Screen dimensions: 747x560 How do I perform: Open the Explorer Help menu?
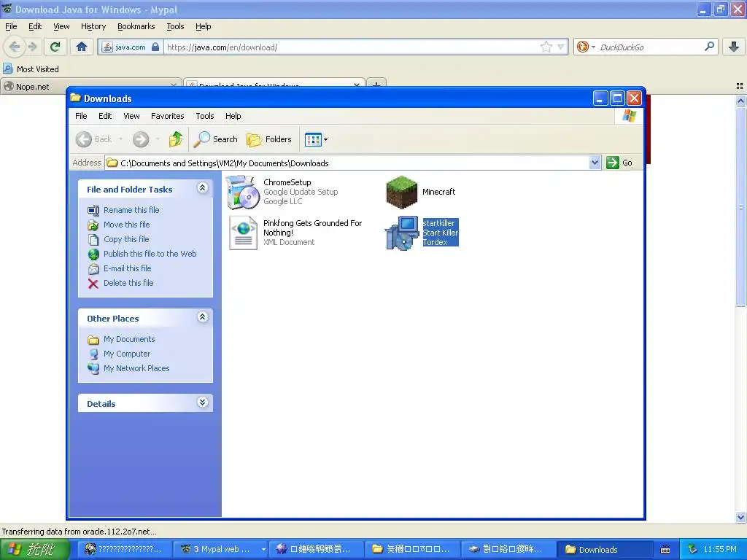233,116
